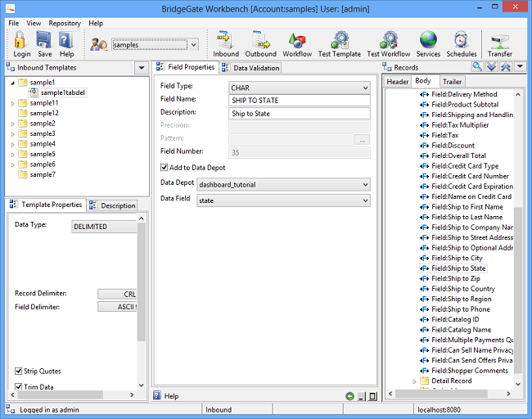The width and height of the screenshot is (532, 419).
Task: Toggle the Trim Data checkbox
Action: click(20, 387)
